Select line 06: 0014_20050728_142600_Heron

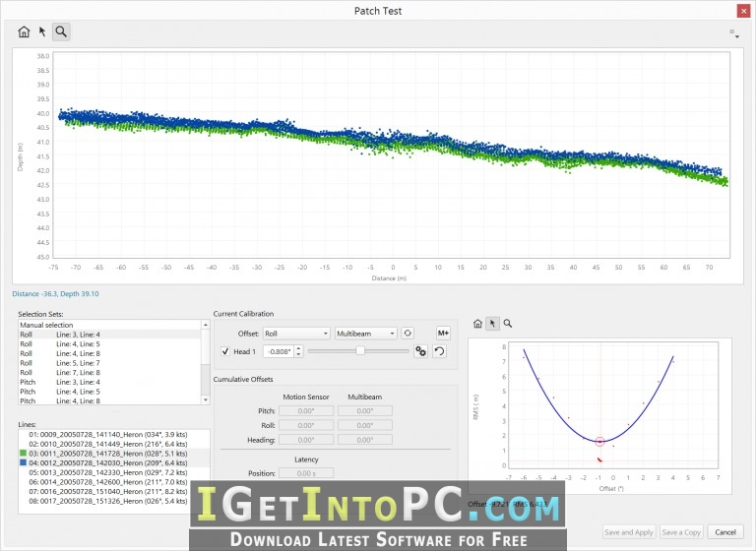[x=114, y=482]
